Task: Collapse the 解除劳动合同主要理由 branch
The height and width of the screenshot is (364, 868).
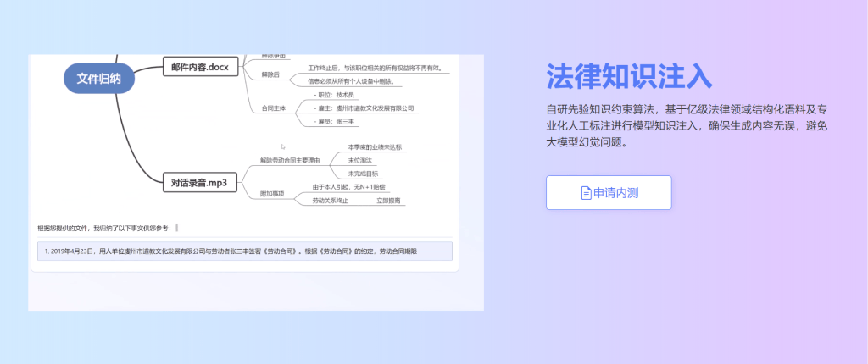Action: (290, 160)
